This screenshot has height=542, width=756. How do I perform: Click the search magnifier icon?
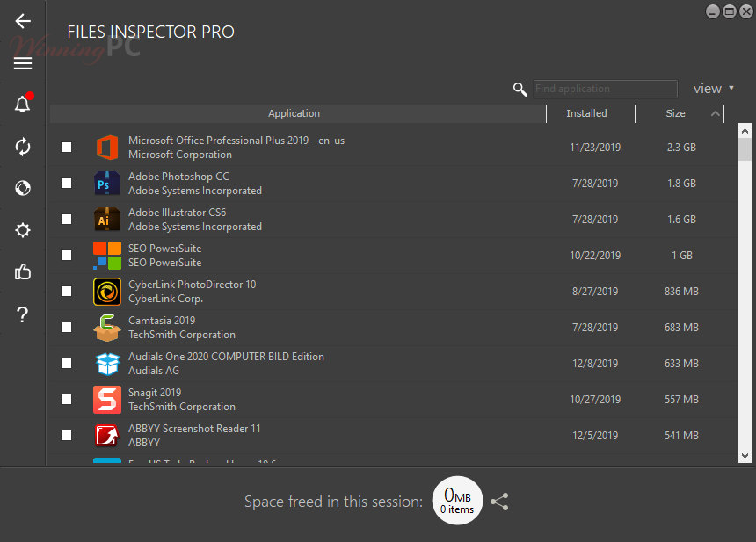point(520,89)
